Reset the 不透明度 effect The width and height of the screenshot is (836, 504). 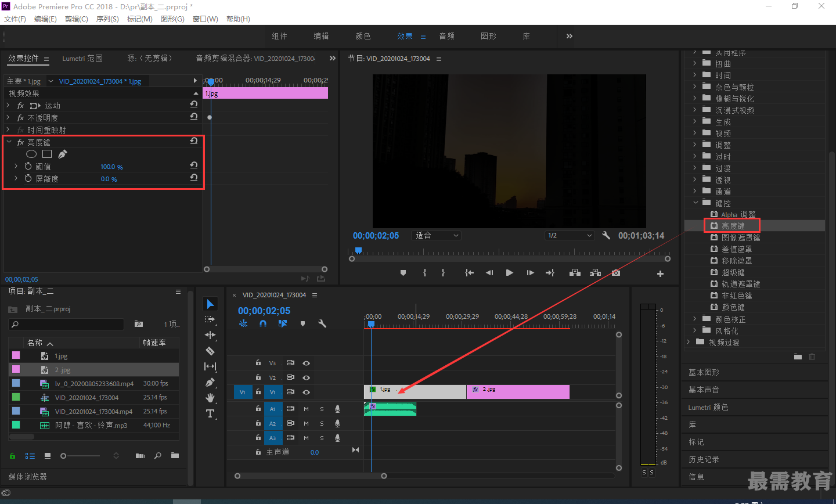[x=194, y=117]
